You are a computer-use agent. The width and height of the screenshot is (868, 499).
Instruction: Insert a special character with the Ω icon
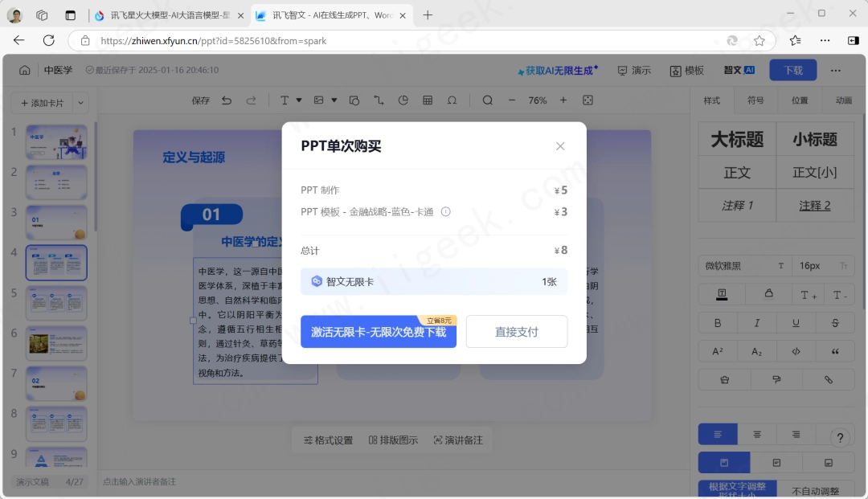[451, 100]
